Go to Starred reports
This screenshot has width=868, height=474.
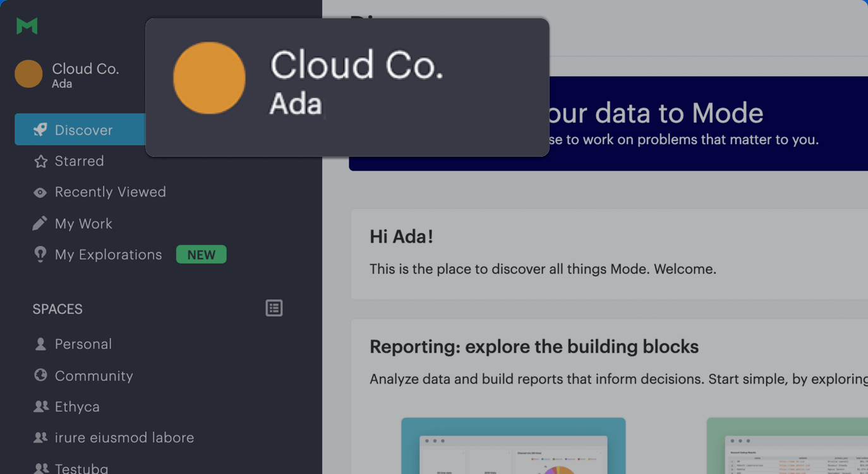(79, 161)
